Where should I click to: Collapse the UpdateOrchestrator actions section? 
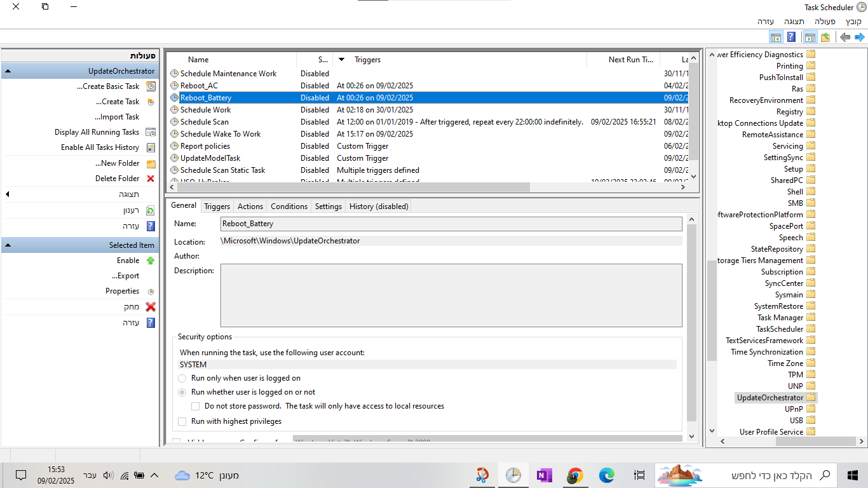click(8, 71)
